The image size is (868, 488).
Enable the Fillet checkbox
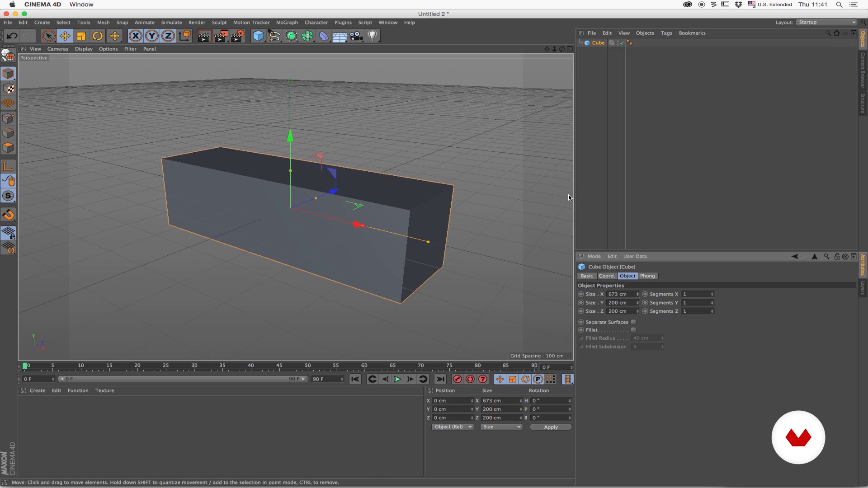click(x=633, y=330)
